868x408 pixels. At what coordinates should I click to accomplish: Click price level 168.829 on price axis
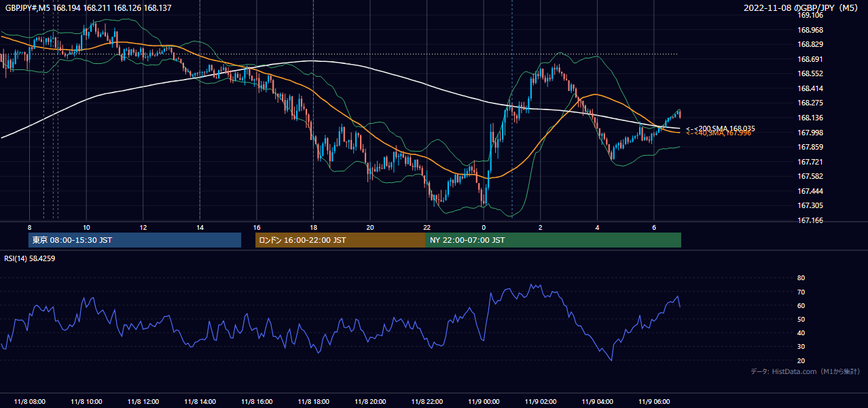[x=810, y=44]
